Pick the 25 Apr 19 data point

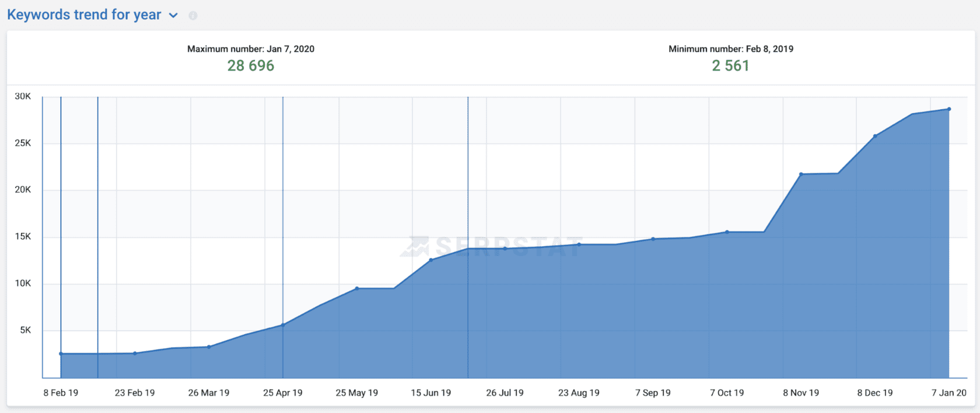click(283, 325)
